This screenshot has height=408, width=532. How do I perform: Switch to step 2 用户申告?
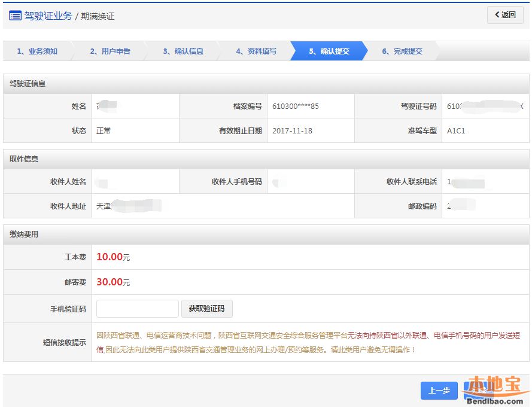pyautogui.click(x=110, y=51)
